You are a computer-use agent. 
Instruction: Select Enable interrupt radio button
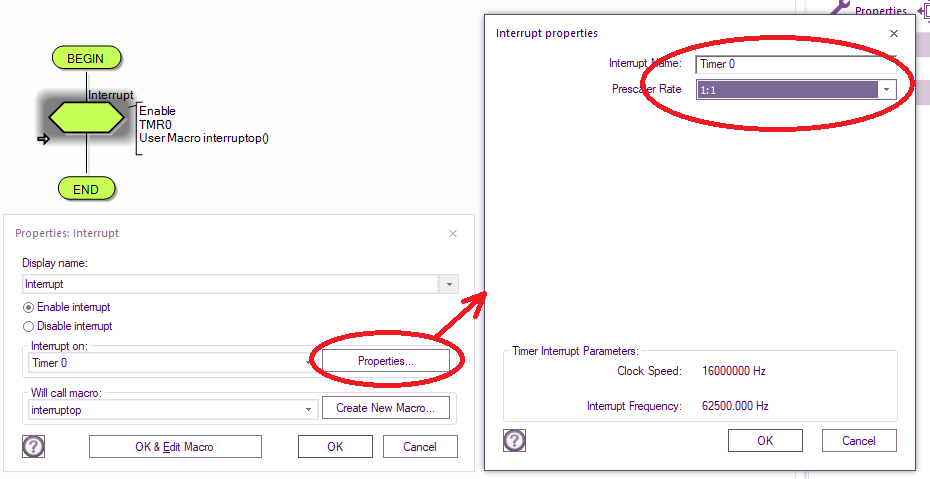(x=28, y=308)
